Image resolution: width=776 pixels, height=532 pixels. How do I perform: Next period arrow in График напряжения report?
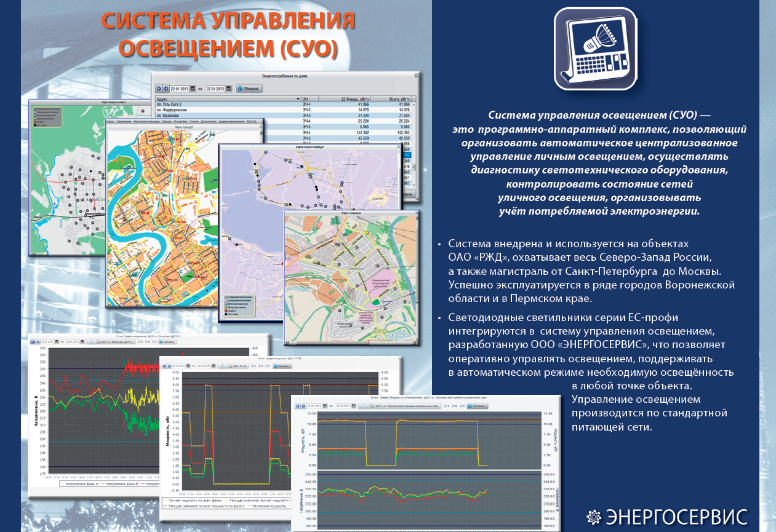[x=38, y=342]
